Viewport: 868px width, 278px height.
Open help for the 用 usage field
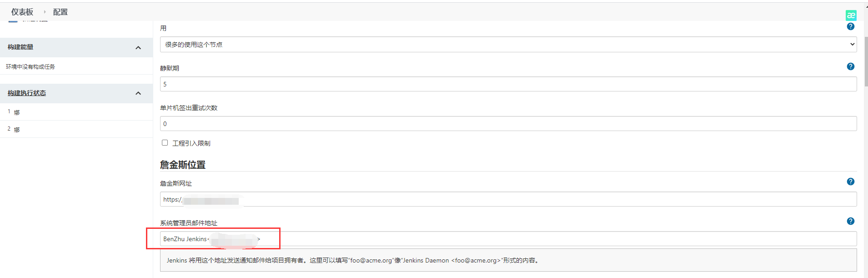coord(851,26)
